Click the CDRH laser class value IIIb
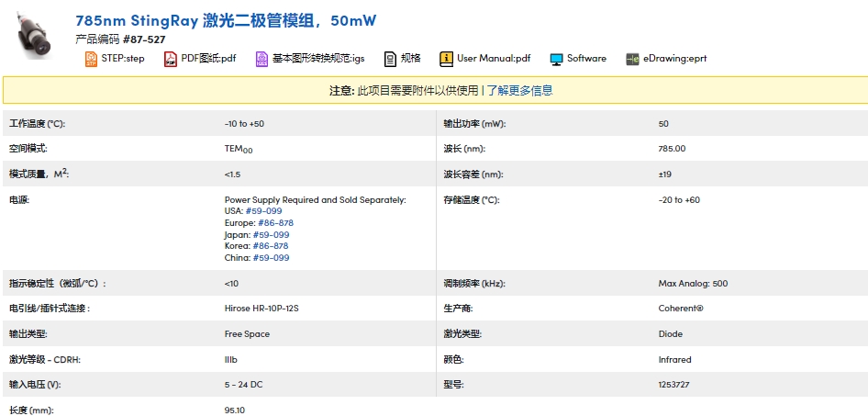Image resolution: width=868 pixels, height=416 pixels. coord(231,359)
